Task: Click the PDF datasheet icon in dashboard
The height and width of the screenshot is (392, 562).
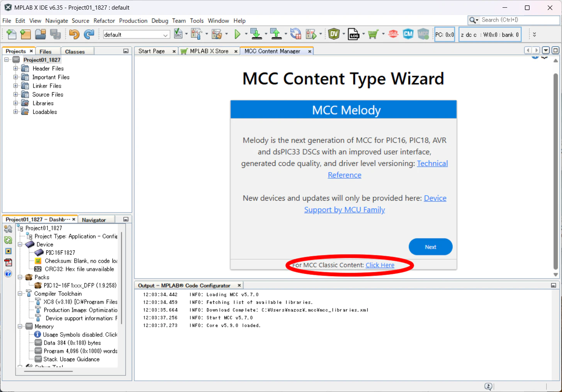Action: (8, 262)
